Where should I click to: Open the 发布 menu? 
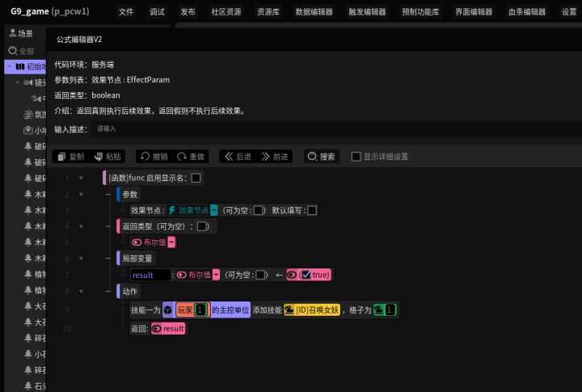coord(188,12)
